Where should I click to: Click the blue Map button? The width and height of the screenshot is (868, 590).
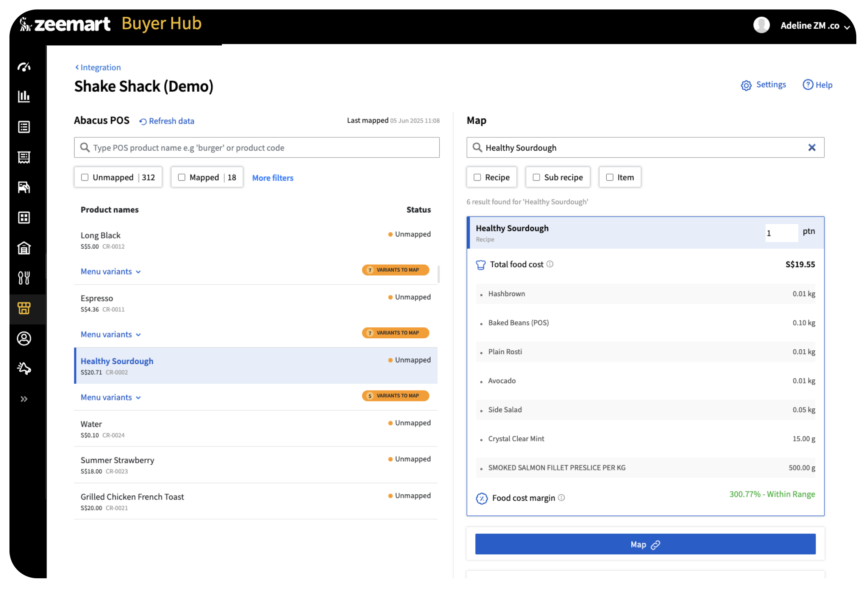tap(645, 544)
